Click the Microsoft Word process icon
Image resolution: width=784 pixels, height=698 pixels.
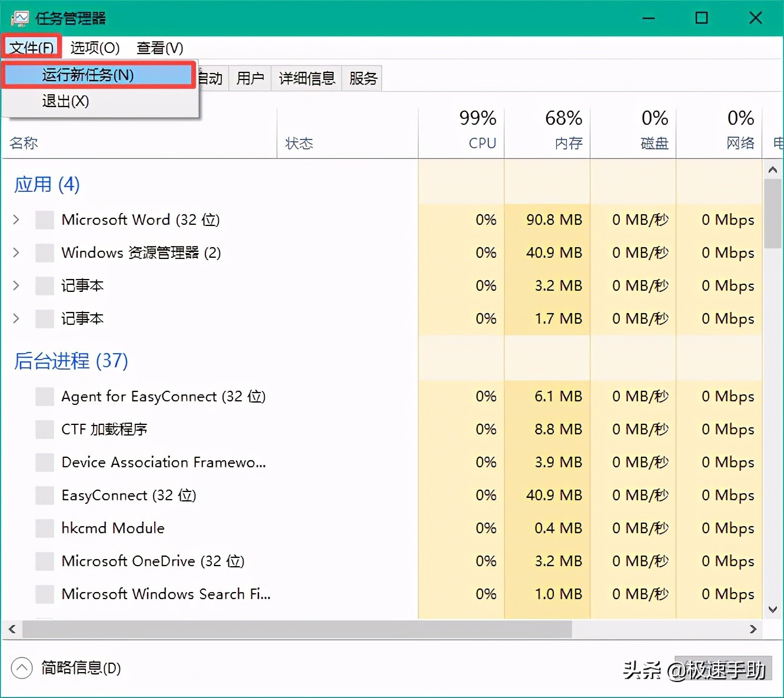(x=45, y=220)
